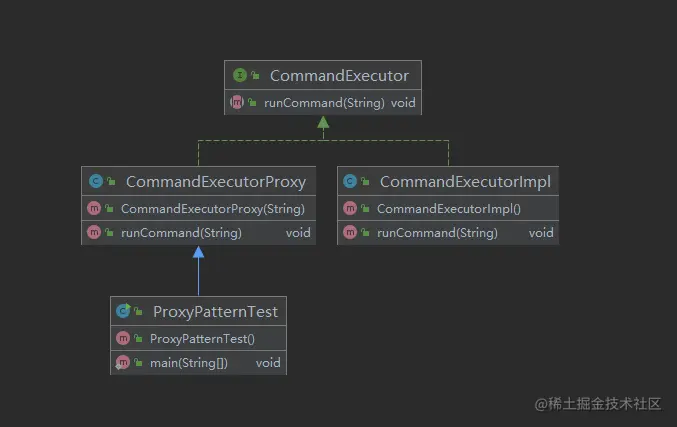Click the class icon of CommandExecutorProxy

click(x=96, y=181)
